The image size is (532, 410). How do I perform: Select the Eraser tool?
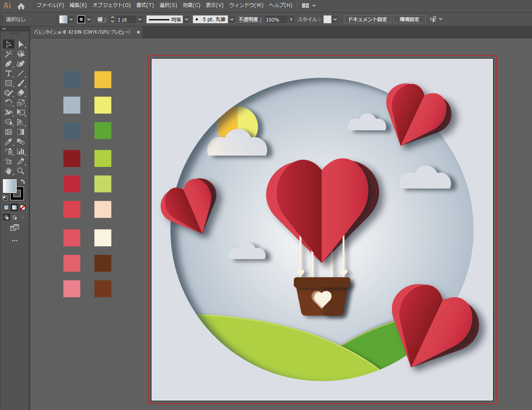pos(21,93)
